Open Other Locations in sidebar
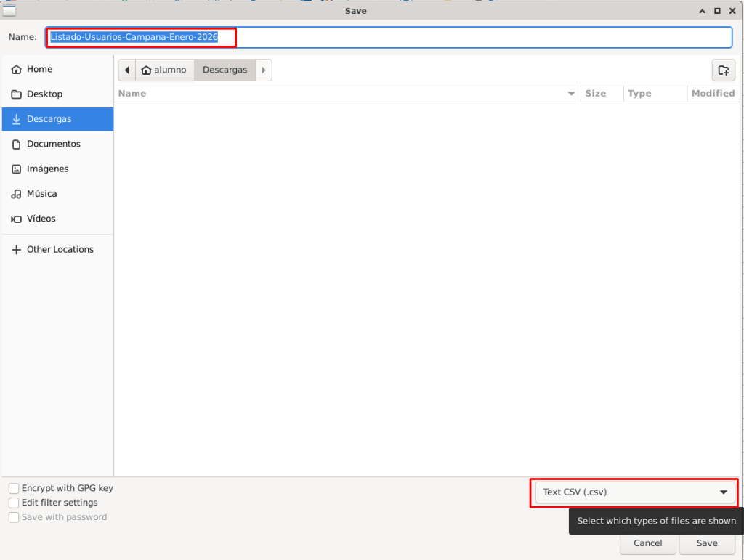Viewport: 744px width, 560px height. (60, 250)
